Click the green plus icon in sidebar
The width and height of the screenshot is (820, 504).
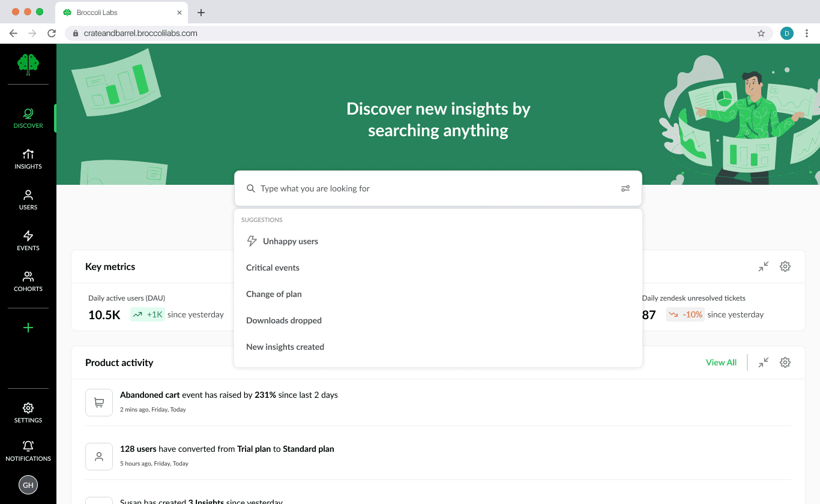click(28, 328)
